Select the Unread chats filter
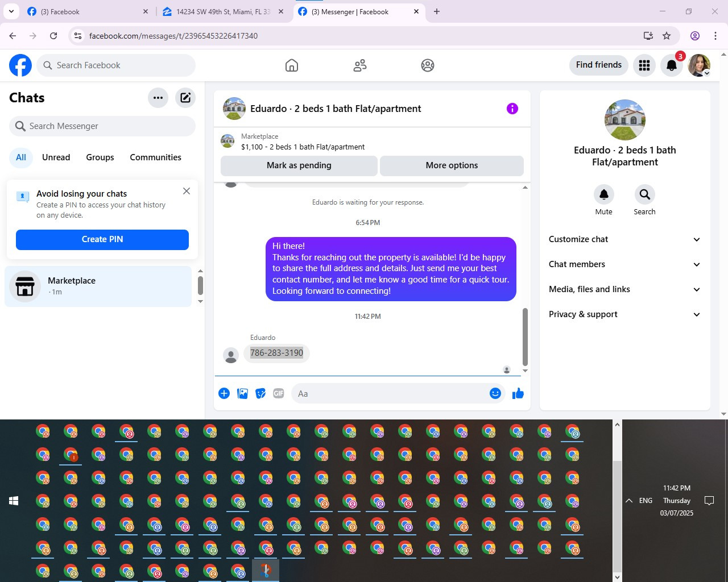Viewport: 728px width, 582px height. (x=56, y=157)
